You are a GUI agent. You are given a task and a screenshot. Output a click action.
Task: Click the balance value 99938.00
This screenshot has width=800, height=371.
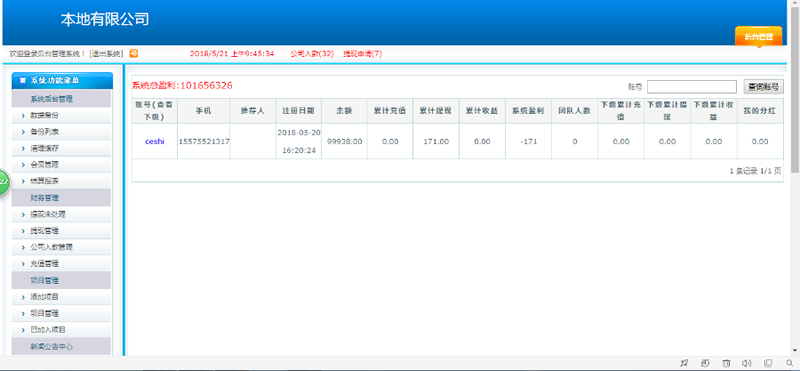pos(344,141)
